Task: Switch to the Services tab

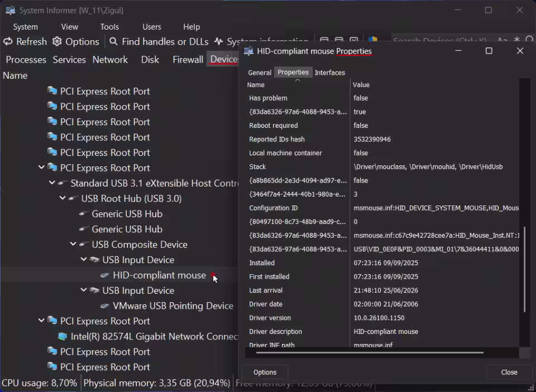Action: coord(69,59)
